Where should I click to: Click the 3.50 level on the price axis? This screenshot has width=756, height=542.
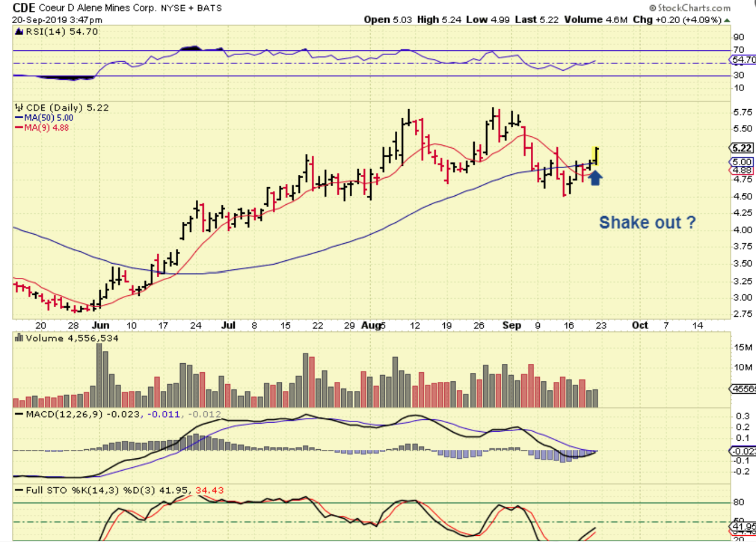click(742, 264)
